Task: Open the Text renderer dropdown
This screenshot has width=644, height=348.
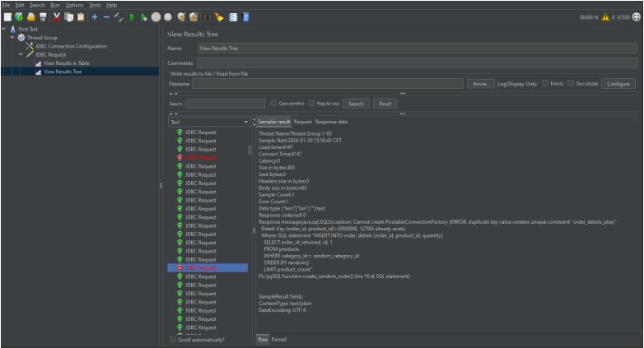Action: click(209, 122)
